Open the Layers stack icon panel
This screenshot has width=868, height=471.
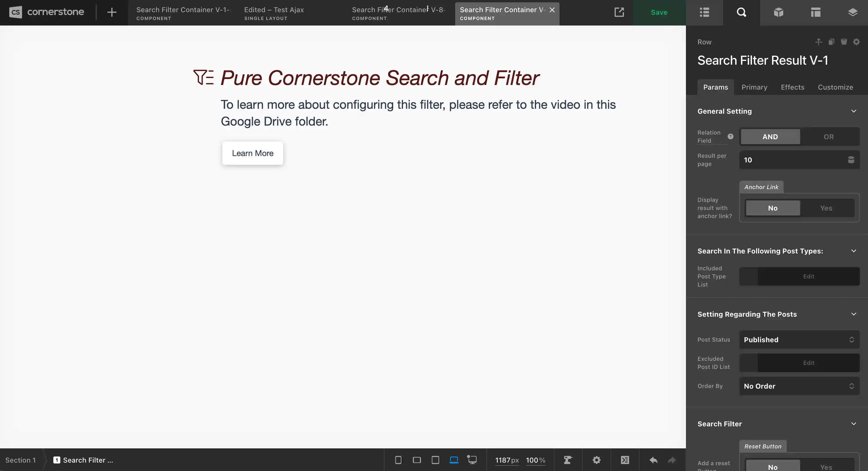[853, 12]
